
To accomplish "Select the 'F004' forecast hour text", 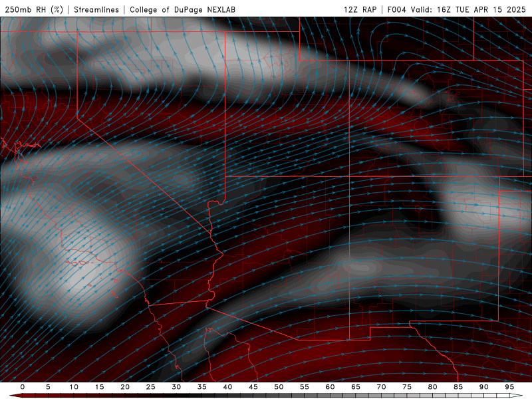I will pos(396,9).
